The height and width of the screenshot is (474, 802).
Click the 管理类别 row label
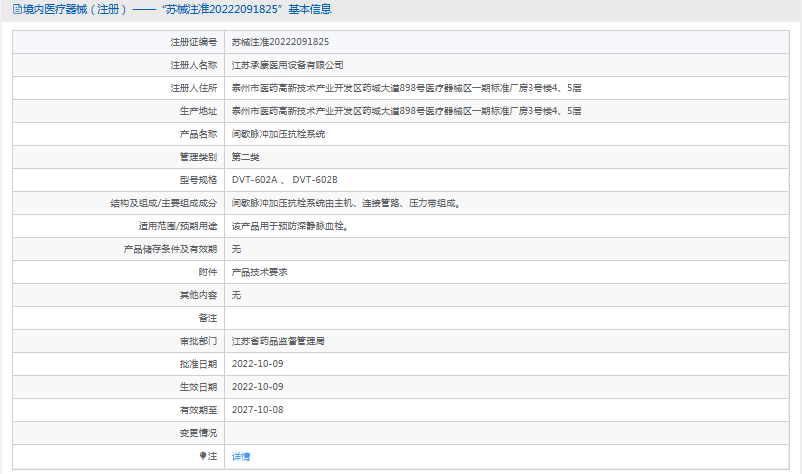pos(198,157)
